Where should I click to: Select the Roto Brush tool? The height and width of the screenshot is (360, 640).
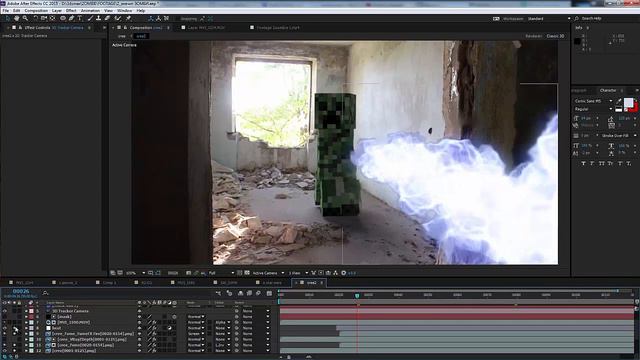[x=118, y=18]
